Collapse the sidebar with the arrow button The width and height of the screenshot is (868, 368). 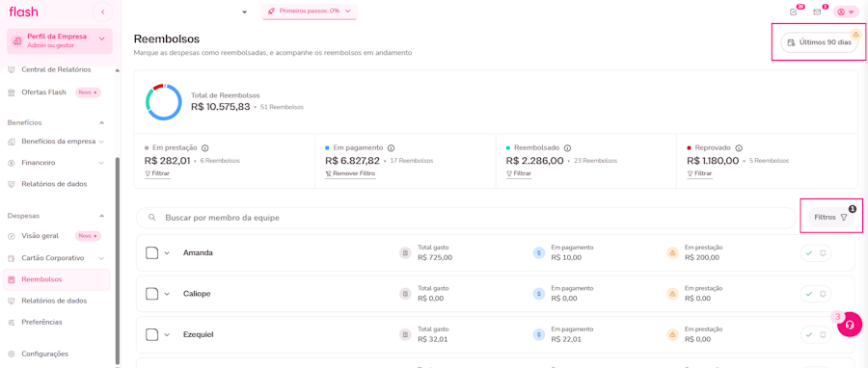[102, 12]
